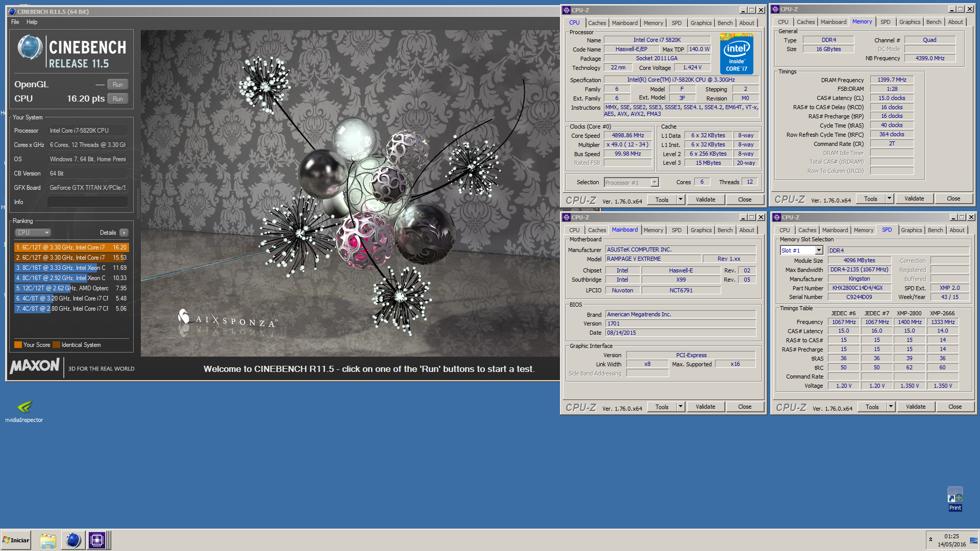This screenshot has width=980, height=551.
Task: Select rank 2 entry scoring 15.53
Action: click(x=71, y=258)
